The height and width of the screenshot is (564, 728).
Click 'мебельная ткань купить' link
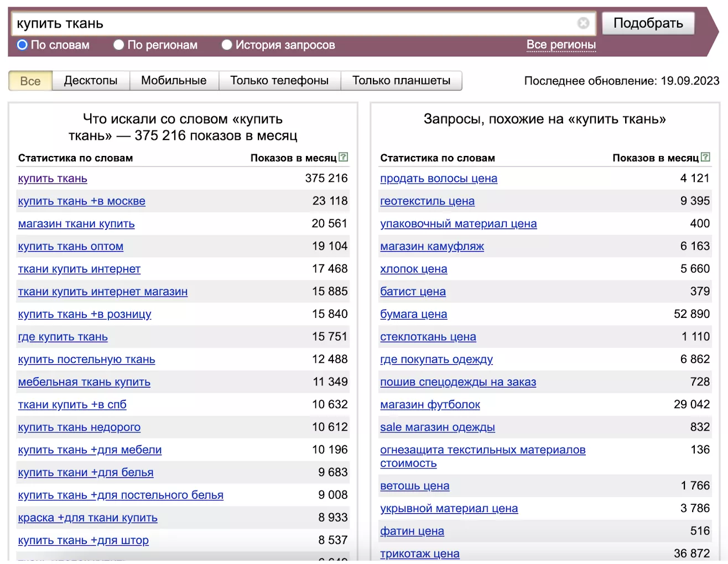tap(84, 382)
